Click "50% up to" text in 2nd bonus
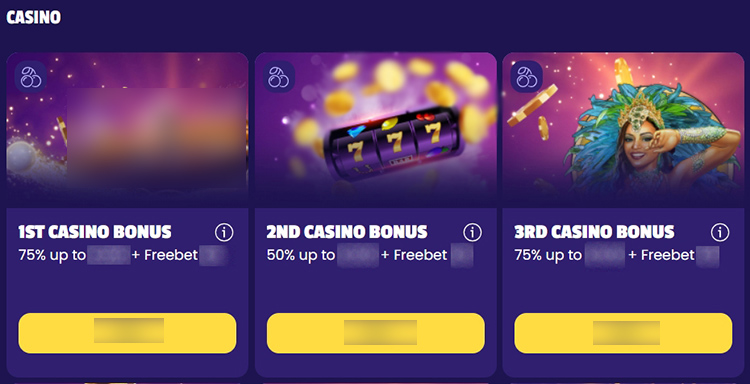This screenshot has height=384, width=750. click(x=300, y=255)
